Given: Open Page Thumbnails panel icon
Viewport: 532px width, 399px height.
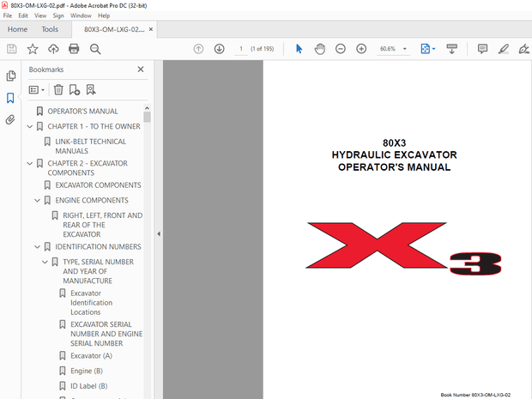Looking at the screenshot, I should (x=11, y=76).
